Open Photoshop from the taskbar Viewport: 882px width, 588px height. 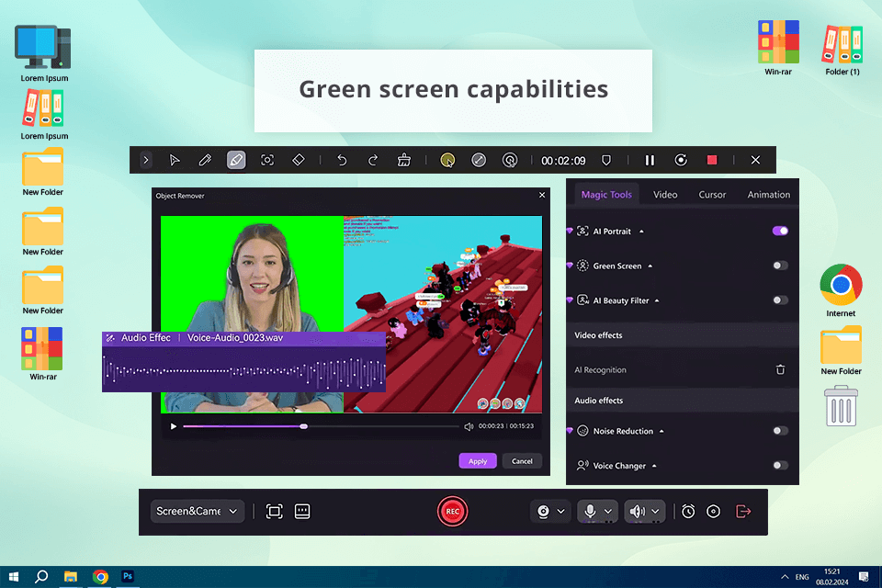[128, 577]
